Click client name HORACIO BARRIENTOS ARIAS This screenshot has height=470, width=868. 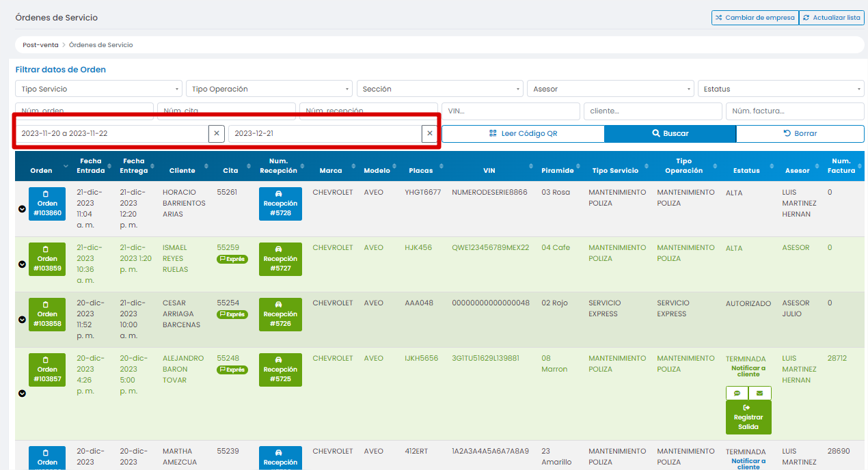pyautogui.click(x=184, y=203)
